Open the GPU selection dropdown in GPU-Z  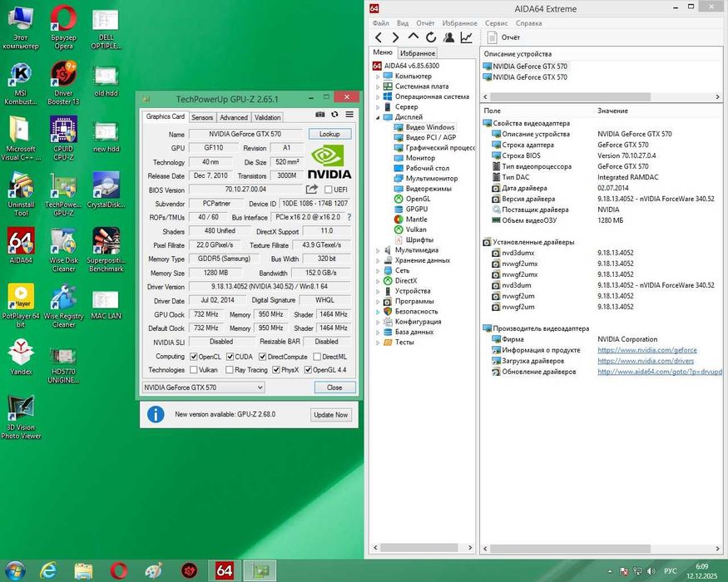point(203,387)
